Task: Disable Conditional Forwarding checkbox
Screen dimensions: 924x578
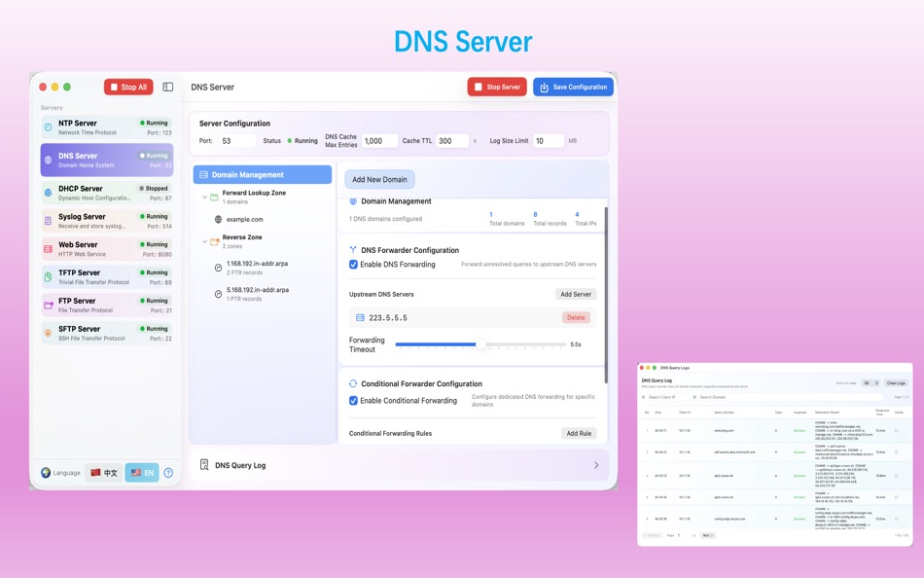Action: [353, 400]
